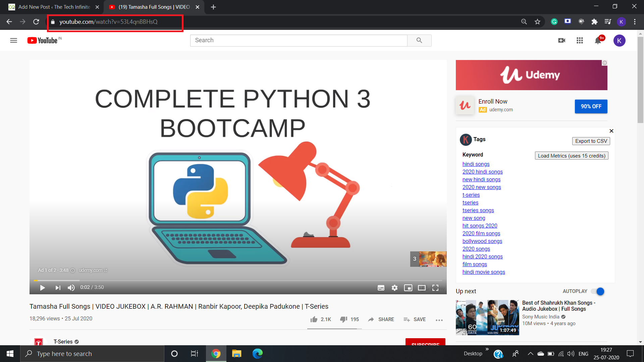Close the Tags panel

click(x=611, y=131)
